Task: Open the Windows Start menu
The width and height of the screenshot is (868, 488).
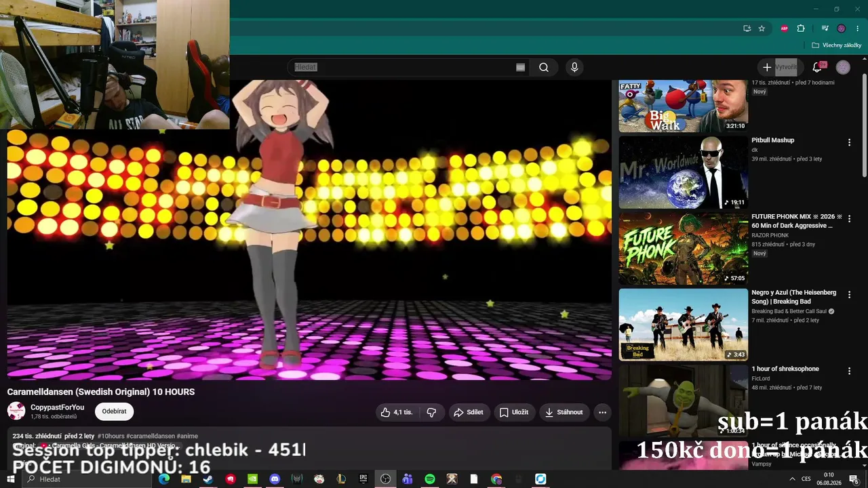Action: pos(11,479)
